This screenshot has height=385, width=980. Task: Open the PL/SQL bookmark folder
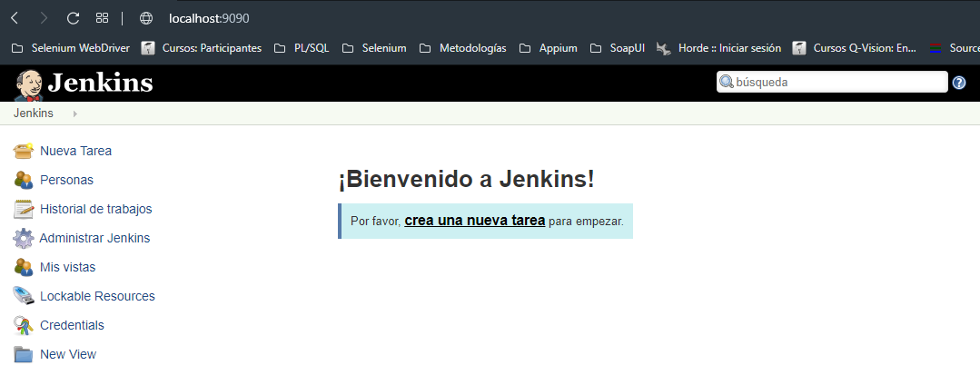[302, 48]
